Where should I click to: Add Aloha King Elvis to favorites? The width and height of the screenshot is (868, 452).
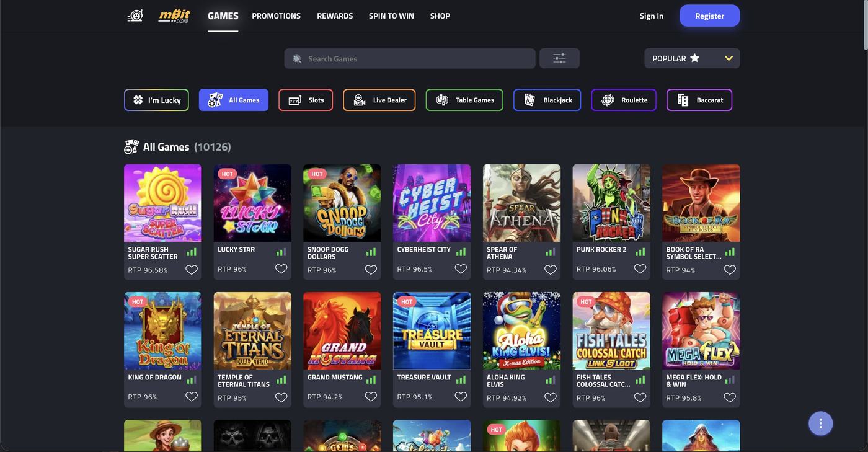[551, 397]
